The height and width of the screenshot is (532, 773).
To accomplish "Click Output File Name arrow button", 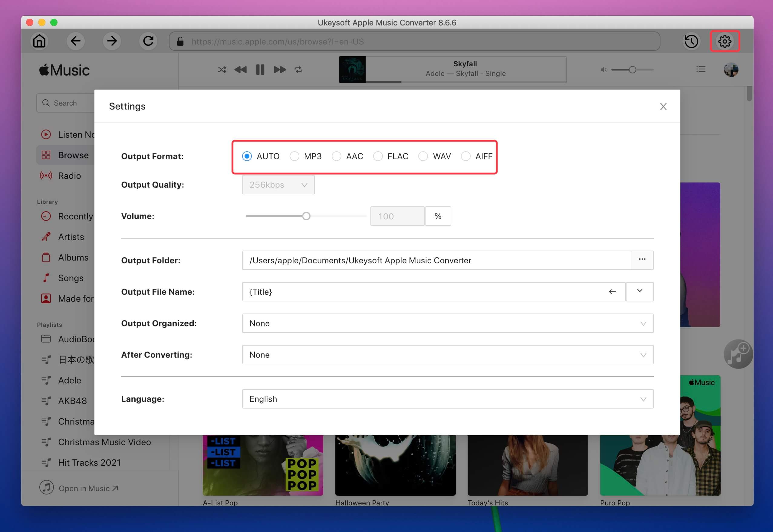I will pyautogui.click(x=613, y=291).
